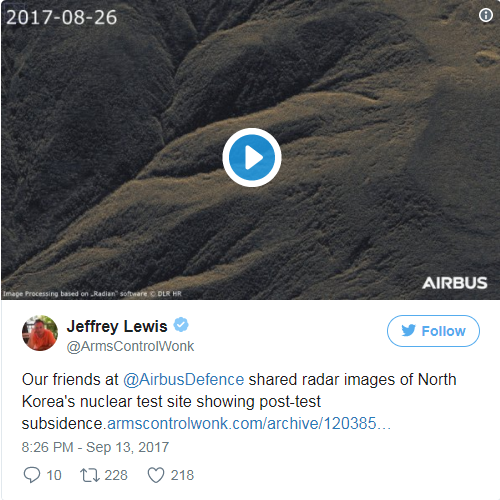Click the AIRBUS logo watermark
The width and height of the screenshot is (500, 500).
pos(455,283)
